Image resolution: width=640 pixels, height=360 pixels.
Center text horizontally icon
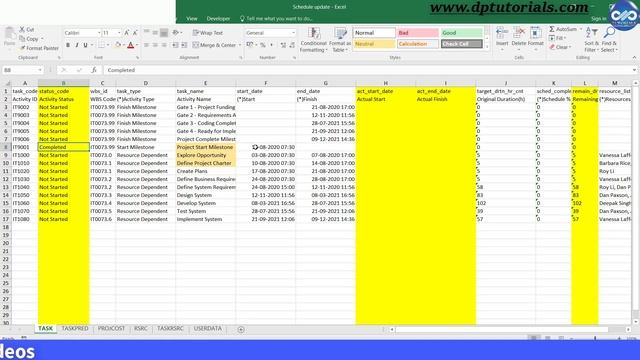pyautogui.click(x=155, y=45)
